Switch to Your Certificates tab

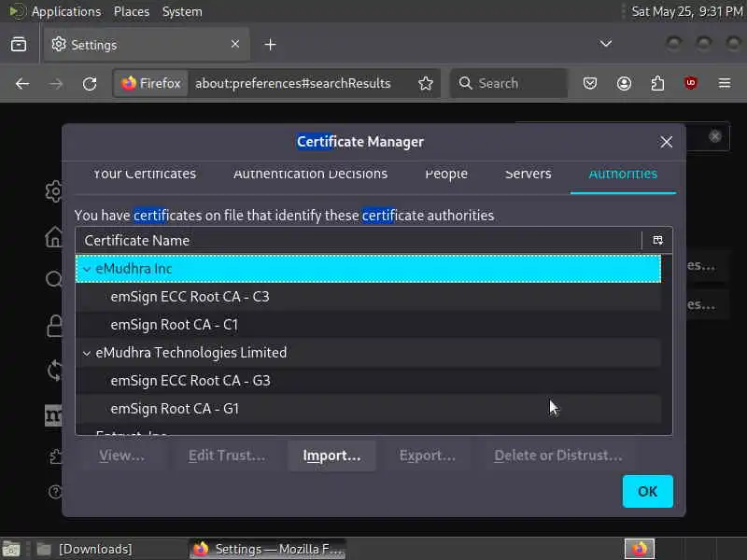pos(145,175)
